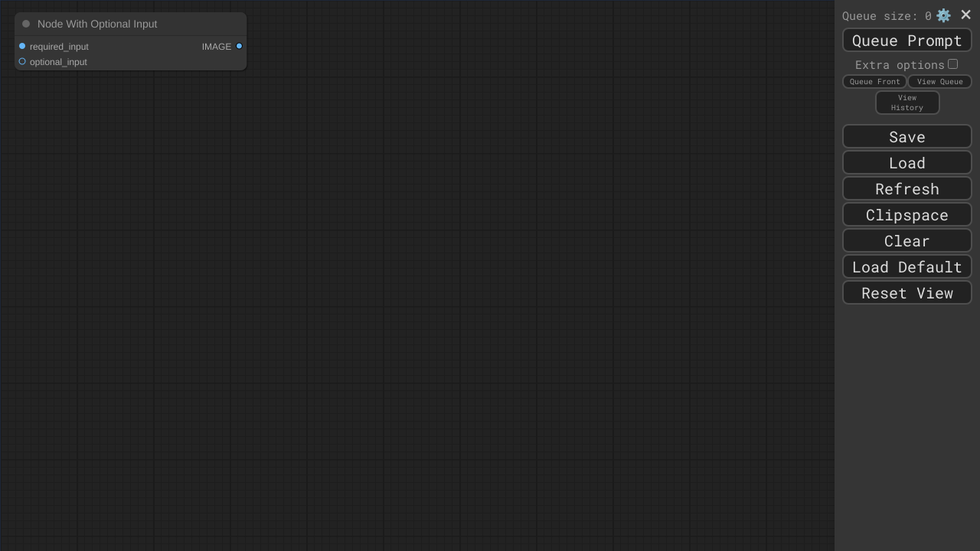Click the Queue Front button
The height and width of the screenshot is (551, 980).
[x=874, y=81]
